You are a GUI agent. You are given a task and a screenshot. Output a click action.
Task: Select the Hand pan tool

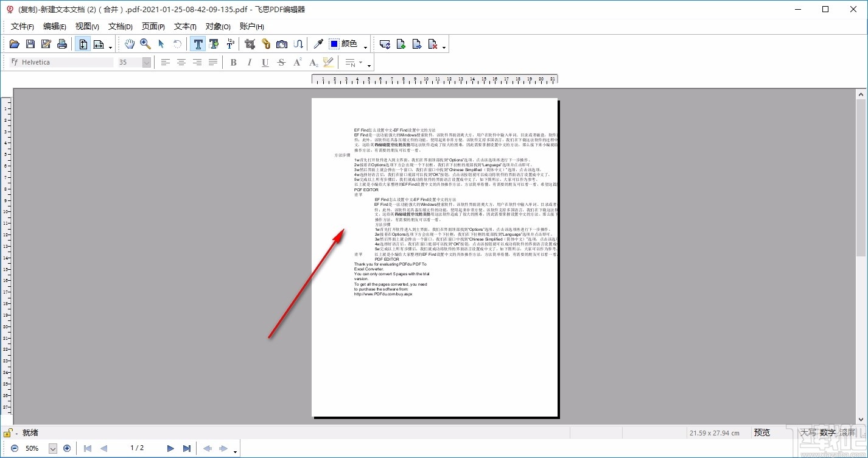pos(130,44)
